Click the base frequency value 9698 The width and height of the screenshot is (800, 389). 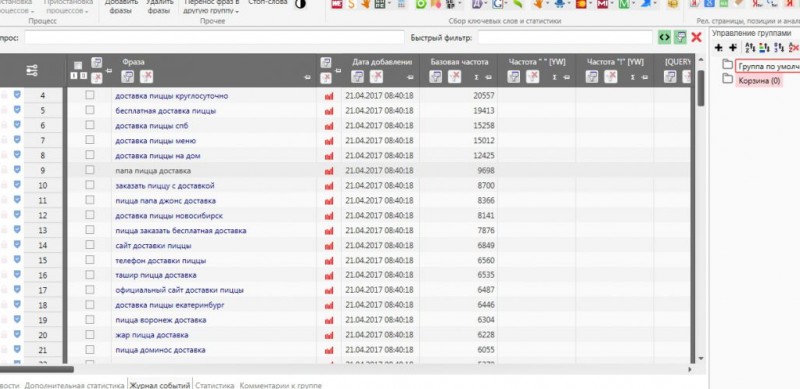tap(486, 171)
